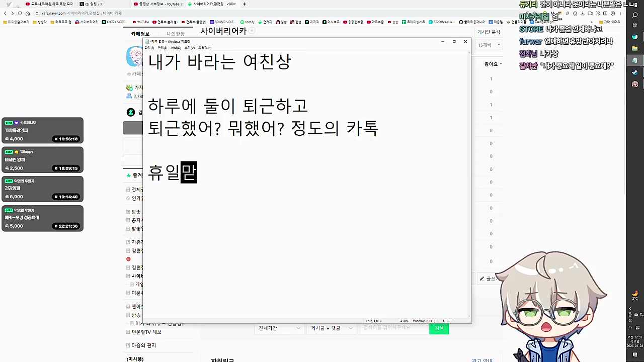Click the line 내가 바라는 여친상 in Notepad
644x362 pixels.
pos(219,62)
